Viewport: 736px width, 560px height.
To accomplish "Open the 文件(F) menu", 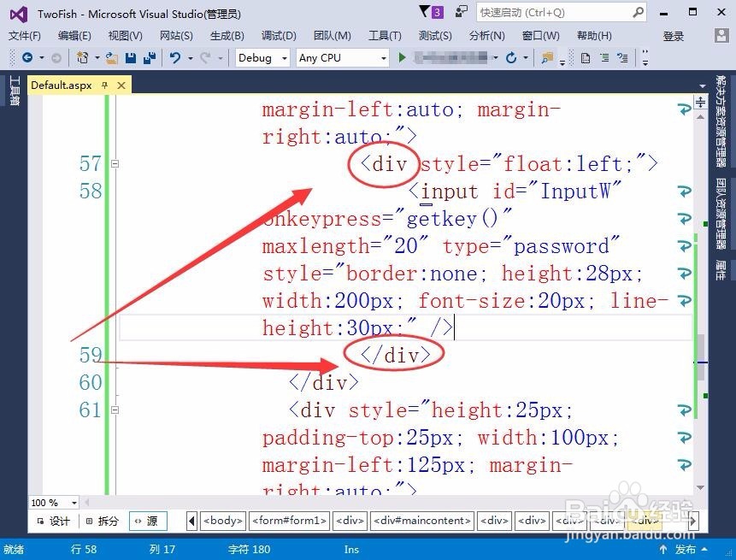I will click(x=25, y=36).
